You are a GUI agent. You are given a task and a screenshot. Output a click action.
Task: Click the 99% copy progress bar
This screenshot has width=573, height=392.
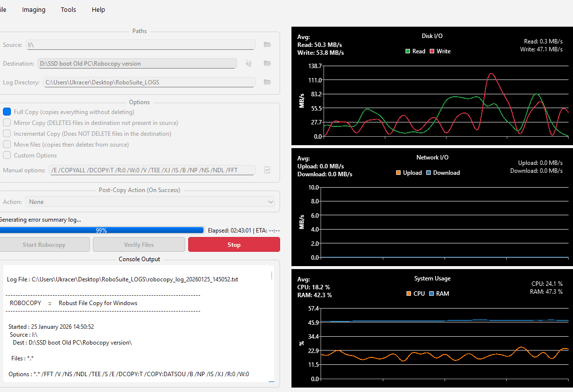coord(101,230)
